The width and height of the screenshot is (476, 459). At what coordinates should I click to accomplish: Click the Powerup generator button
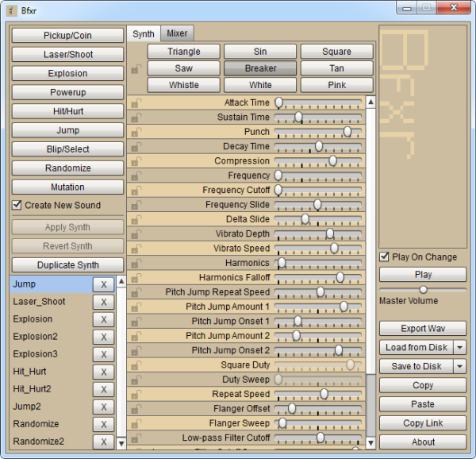pos(67,92)
